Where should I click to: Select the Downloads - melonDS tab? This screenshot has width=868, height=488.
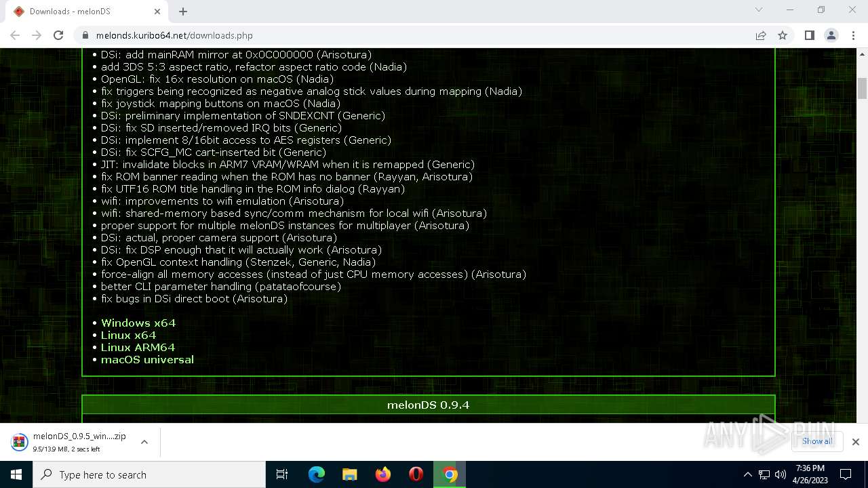87,12
